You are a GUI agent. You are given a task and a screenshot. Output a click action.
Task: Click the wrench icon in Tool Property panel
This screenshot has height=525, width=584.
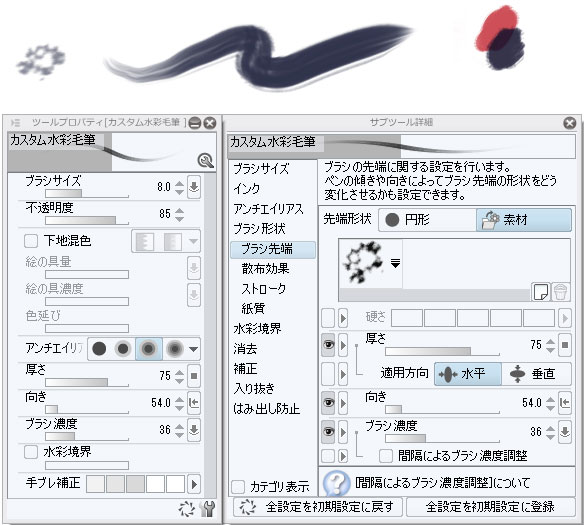point(207,509)
